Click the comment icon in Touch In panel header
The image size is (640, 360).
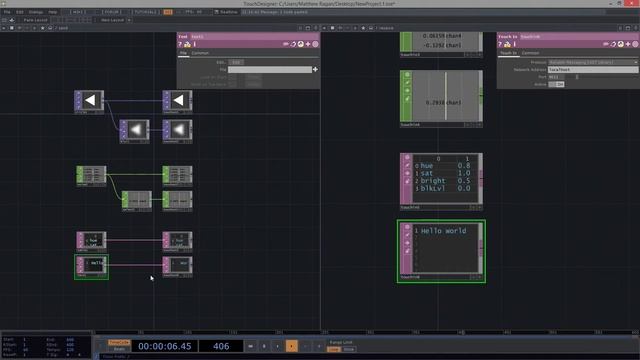click(606, 44)
